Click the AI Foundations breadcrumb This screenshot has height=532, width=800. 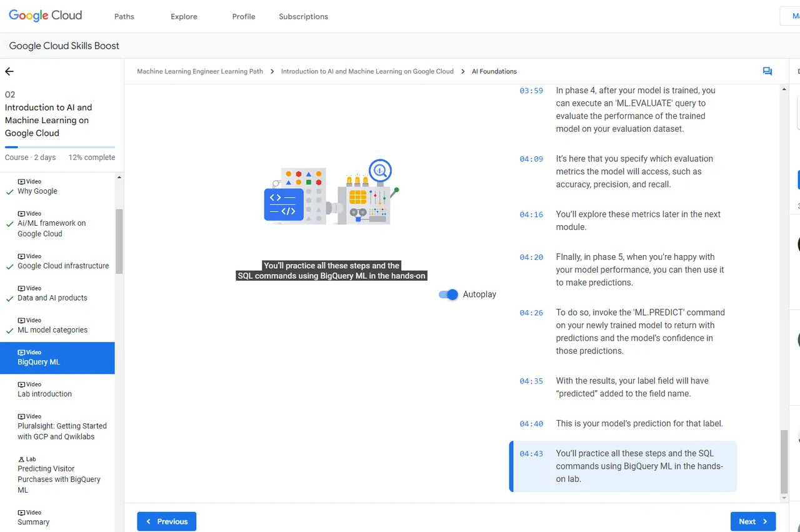click(494, 71)
